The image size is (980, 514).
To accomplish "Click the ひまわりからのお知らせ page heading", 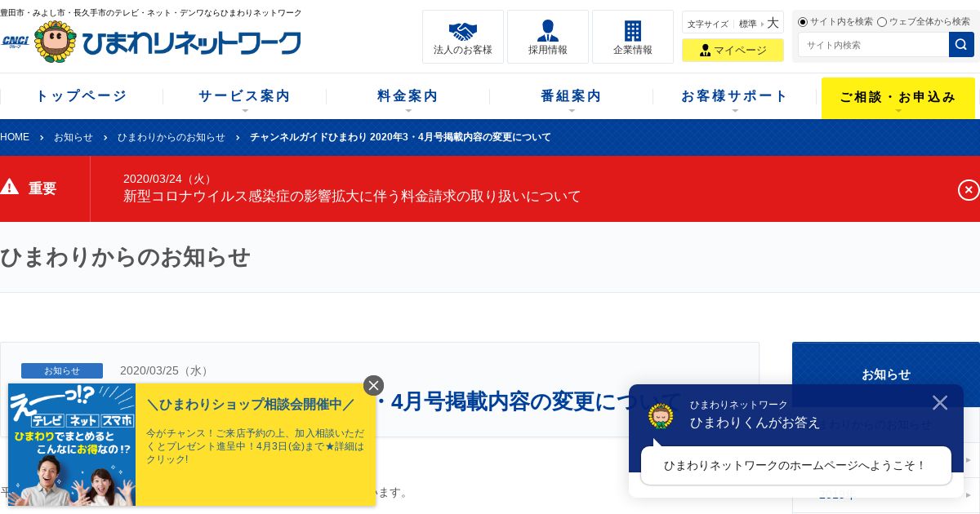I will pos(125,257).
